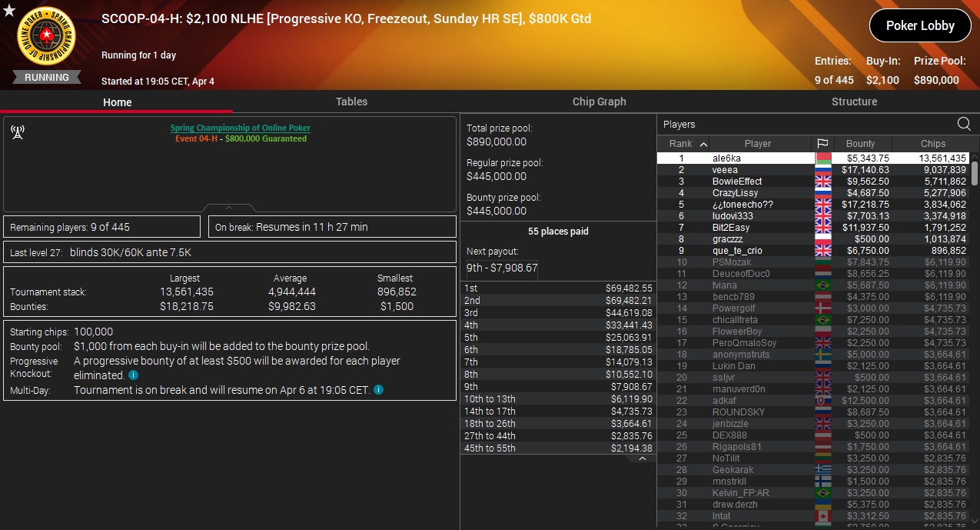The height and width of the screenshot is (530, 980).
Task: Click info icon beside Multi-Day resume text
Action: pyautogui.click(x=378, y=390)
